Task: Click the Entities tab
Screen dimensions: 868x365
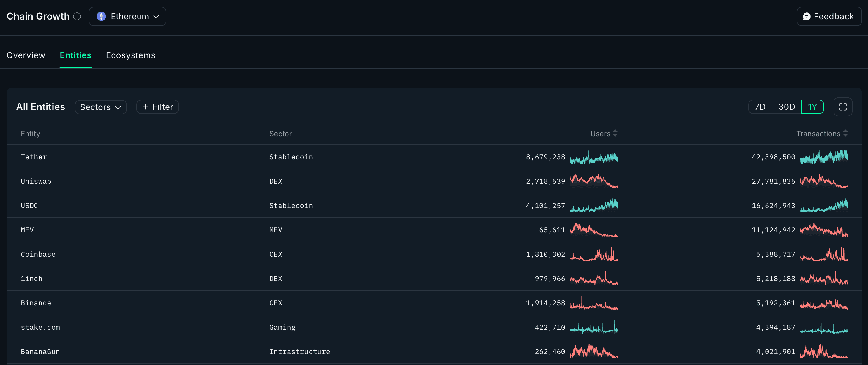Action: point(75,55)
